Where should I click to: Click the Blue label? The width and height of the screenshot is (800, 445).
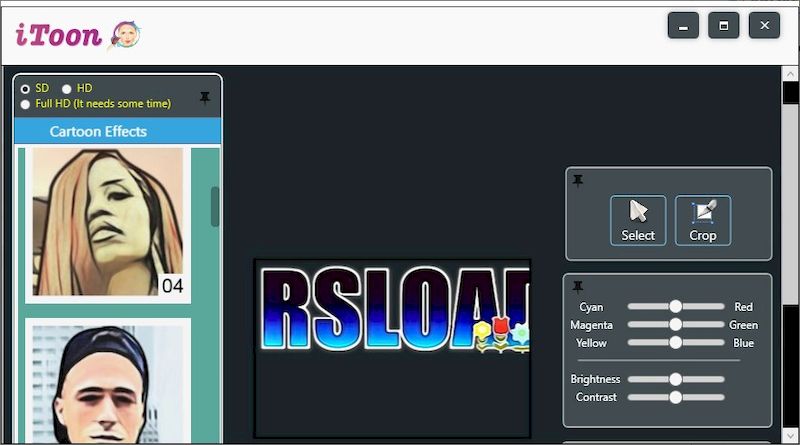pos(743,343)
